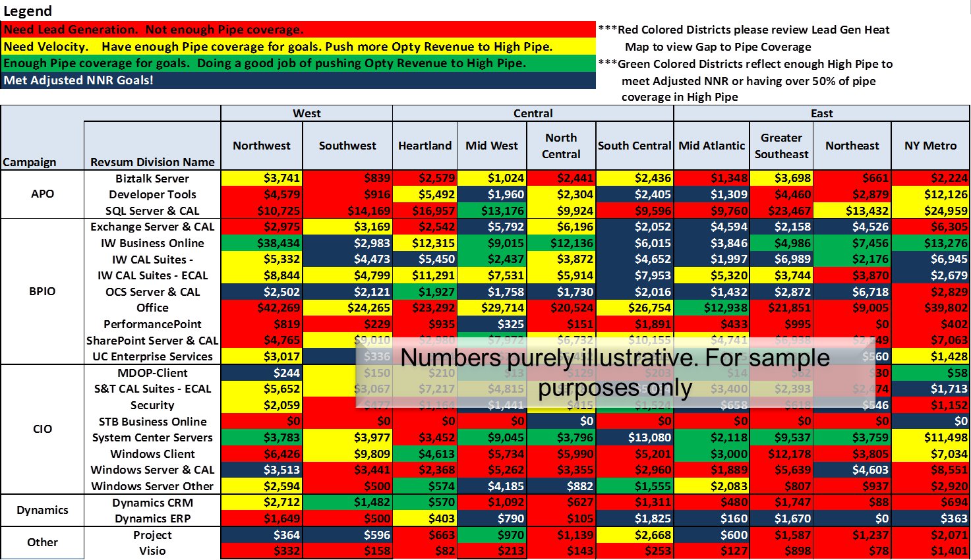Viewport: 971px width, 560px height.
Task: Select the 'BPIO' campaign cell
Action: pos(42,291)
